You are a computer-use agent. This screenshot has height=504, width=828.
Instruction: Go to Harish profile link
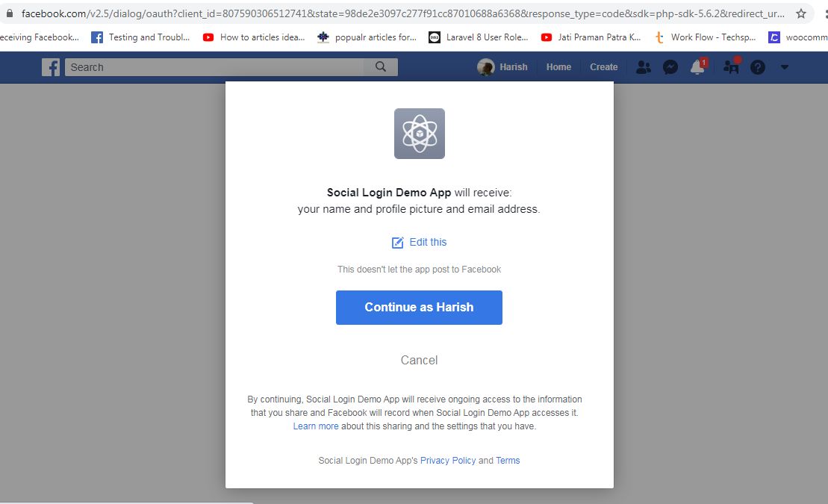[513, 67]
